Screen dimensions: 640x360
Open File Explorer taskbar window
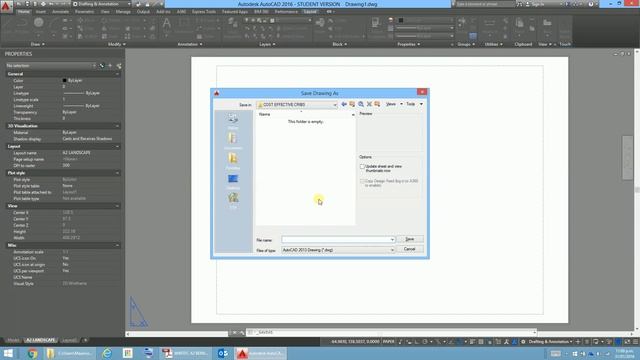69,353
